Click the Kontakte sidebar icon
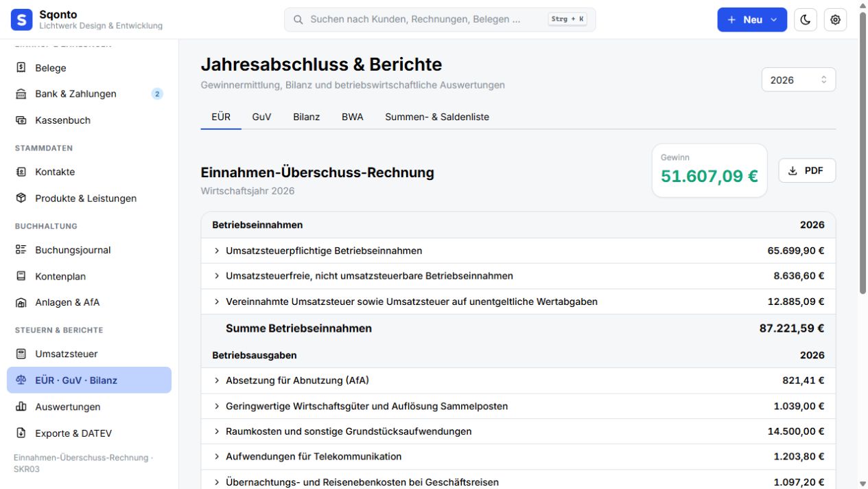Image resolution: width=868 pixels, height=489 pixels. click(x=21, y=172)
